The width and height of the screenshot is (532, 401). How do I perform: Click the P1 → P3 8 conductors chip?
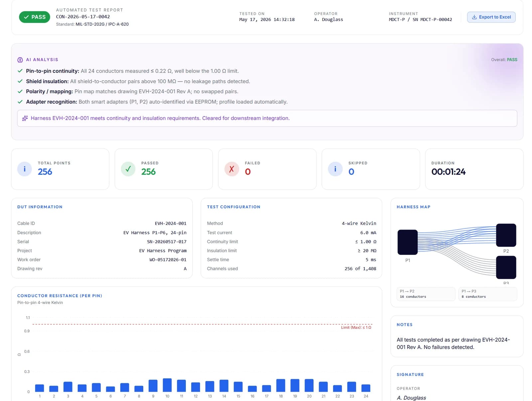click(488, 294)
